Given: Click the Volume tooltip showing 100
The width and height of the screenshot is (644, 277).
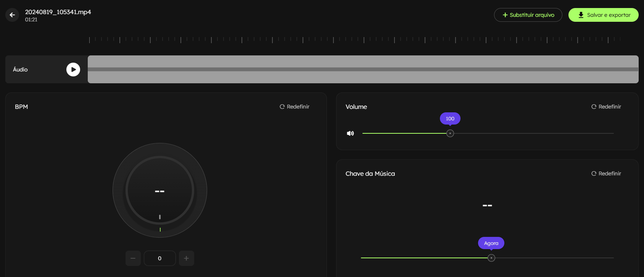Looking at the screenshot, I should click(450, 118).
